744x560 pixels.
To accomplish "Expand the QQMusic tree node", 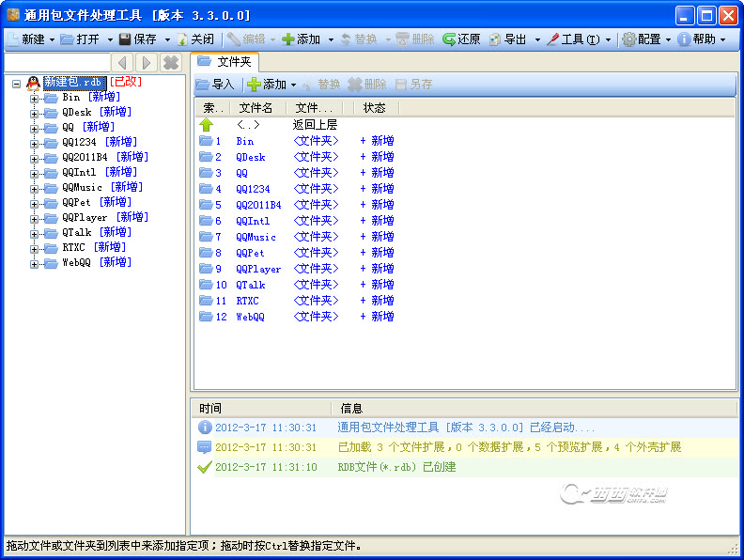I will click(35, 188).
